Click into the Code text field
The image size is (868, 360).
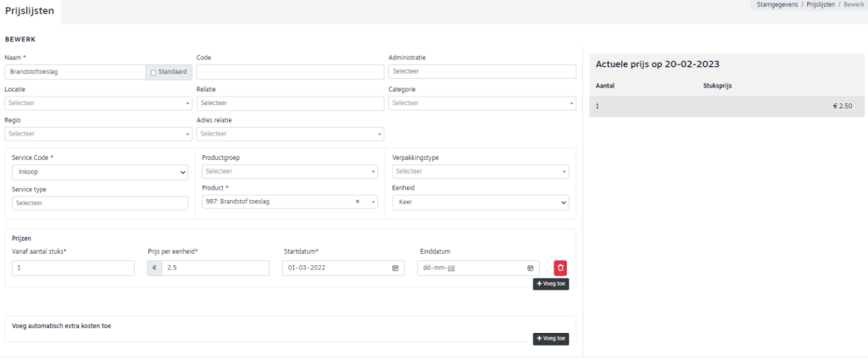pyautogui.click(x=290, y=73)
